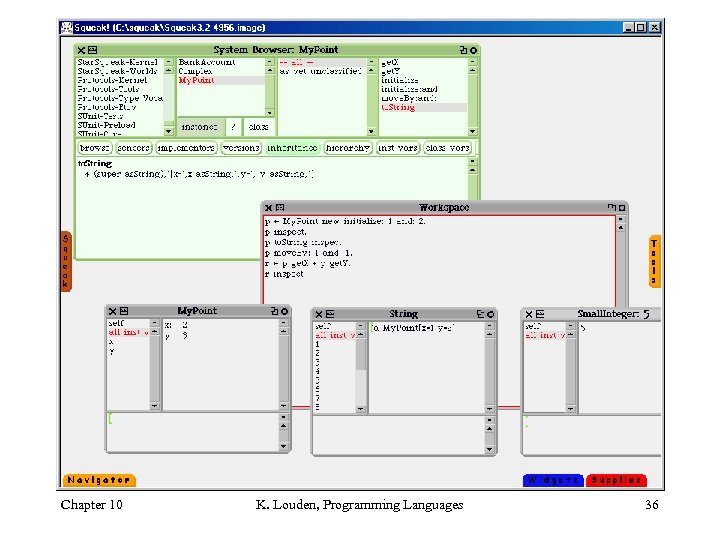
Task: Click in the MyPoint inspector evaluation pane
Action: [x=192, y=432]
